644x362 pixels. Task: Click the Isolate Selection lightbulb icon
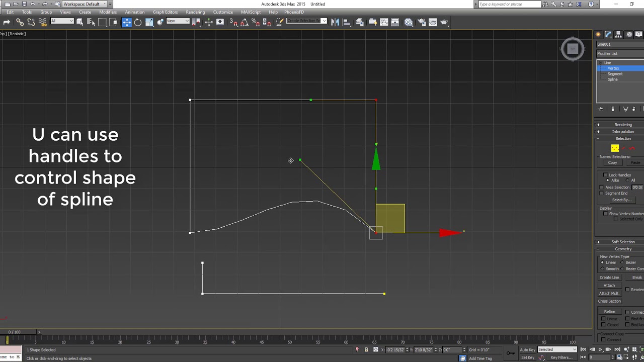click(x=357, y=349)
